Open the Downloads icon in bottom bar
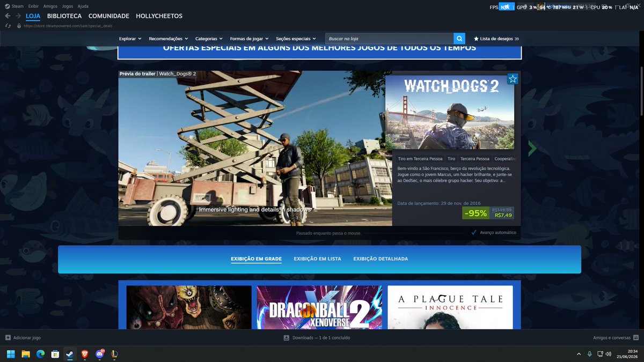 (287, 338)
